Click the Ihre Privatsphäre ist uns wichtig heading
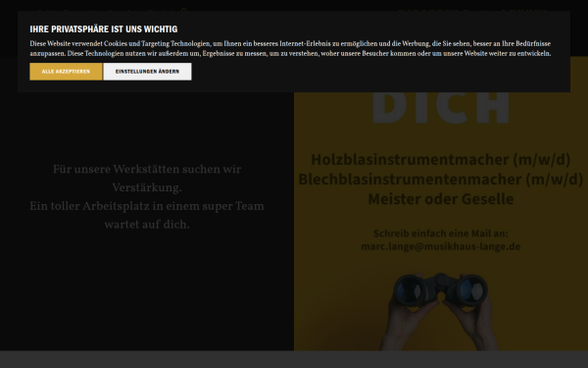The height and width of the screenshot is (368, 588). tap(104, 29)
